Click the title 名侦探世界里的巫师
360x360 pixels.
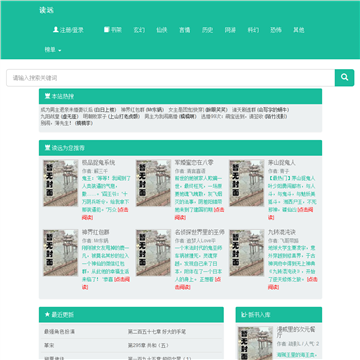tap(200, 232)
